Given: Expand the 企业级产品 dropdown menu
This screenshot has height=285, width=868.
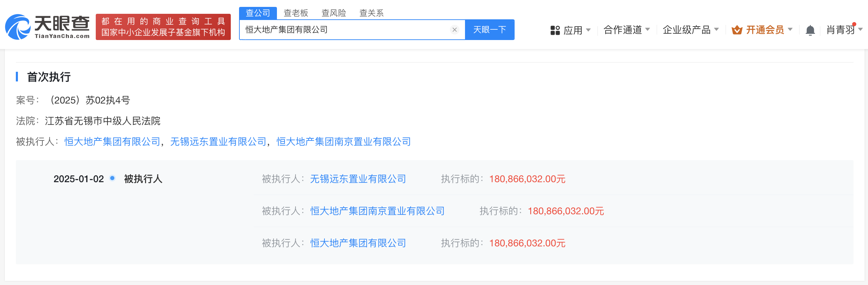Looking at the screenshot, I should click(x=691, y=30).
